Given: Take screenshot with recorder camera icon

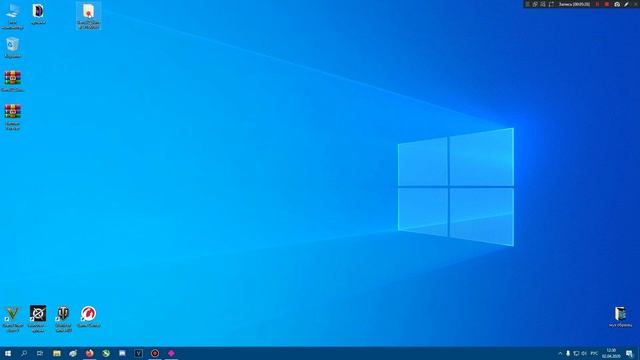Looking at the screenshot, I should click(617, 4).
